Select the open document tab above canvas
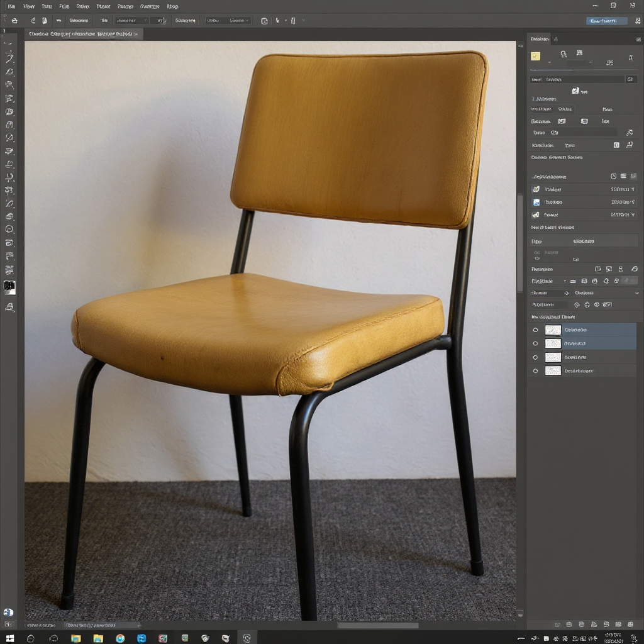Viewport: 644px width, 644px height. pyautogui.click(x=83, y=34)
